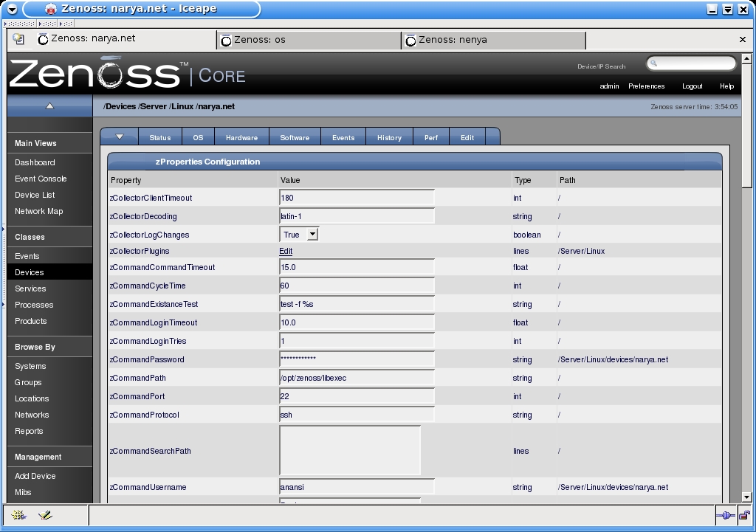Open Mibs under Management
This screenshot has height=532, width=756.
23,492
